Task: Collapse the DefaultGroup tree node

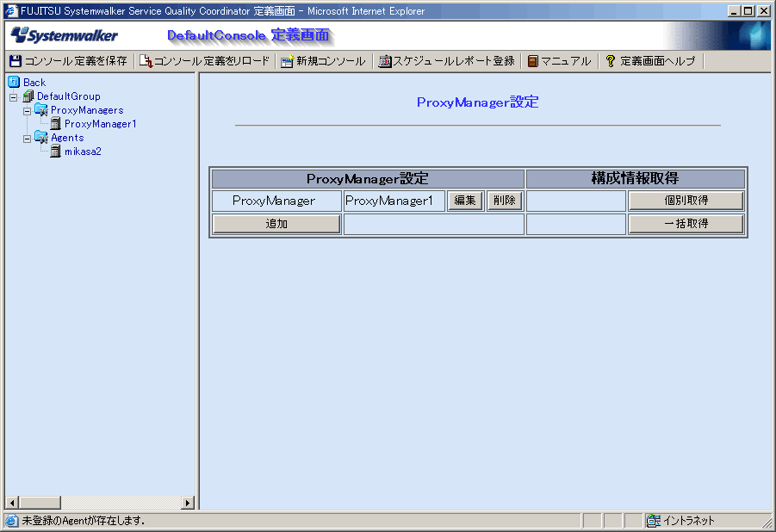Action: pos(14,97)
